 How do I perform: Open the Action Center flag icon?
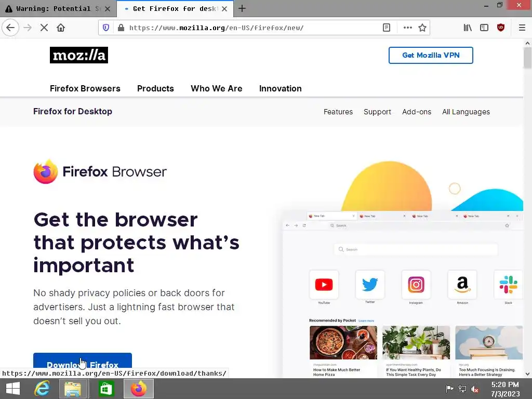449,389
